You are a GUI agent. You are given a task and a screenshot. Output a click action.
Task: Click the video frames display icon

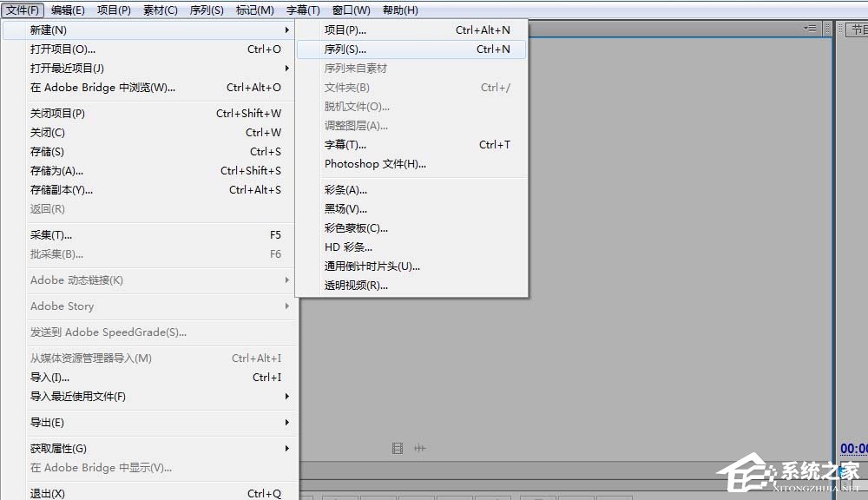coord(398,448)
